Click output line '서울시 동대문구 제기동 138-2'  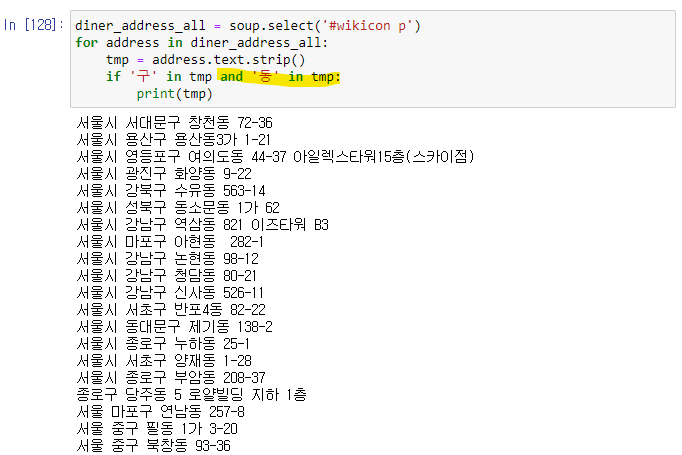[174, 326]
